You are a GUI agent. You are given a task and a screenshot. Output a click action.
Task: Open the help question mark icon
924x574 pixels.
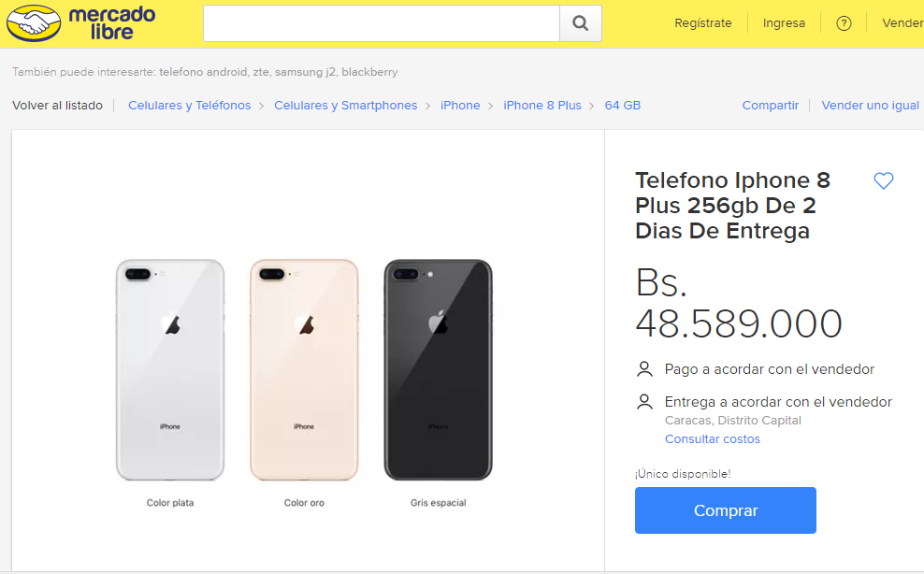[x=844, y=23]
